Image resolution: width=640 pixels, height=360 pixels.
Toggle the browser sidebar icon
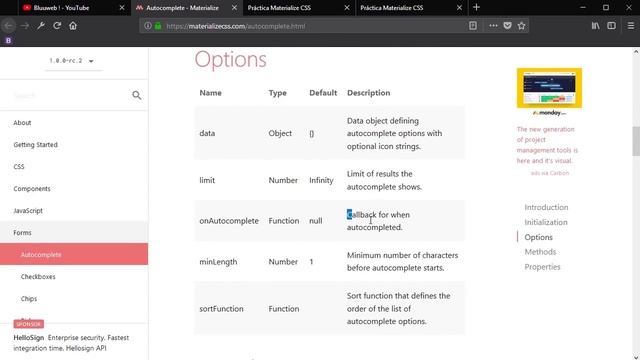611,26
